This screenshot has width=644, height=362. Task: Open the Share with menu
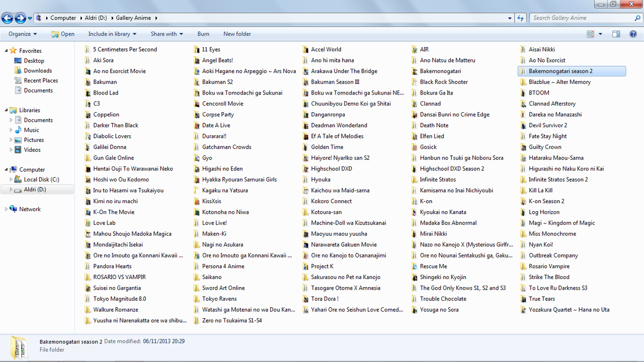[167, 34]
